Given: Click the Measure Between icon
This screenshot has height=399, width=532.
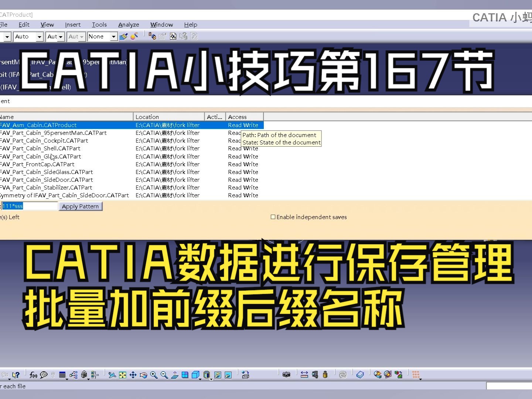Looking at the screenshot, I should click(x=304, y=375).
